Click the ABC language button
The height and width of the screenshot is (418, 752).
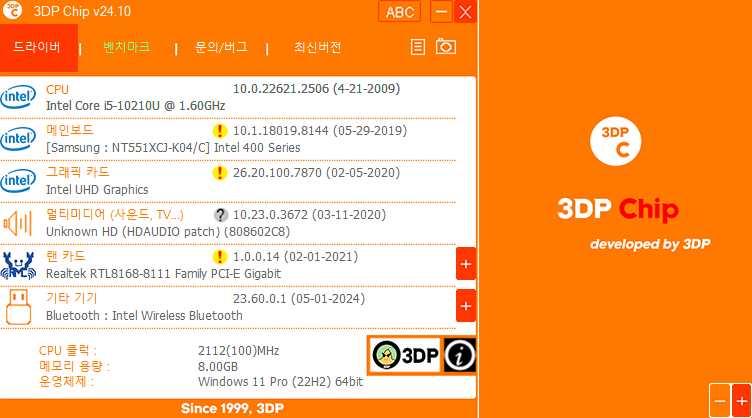[x=400, y=12]
